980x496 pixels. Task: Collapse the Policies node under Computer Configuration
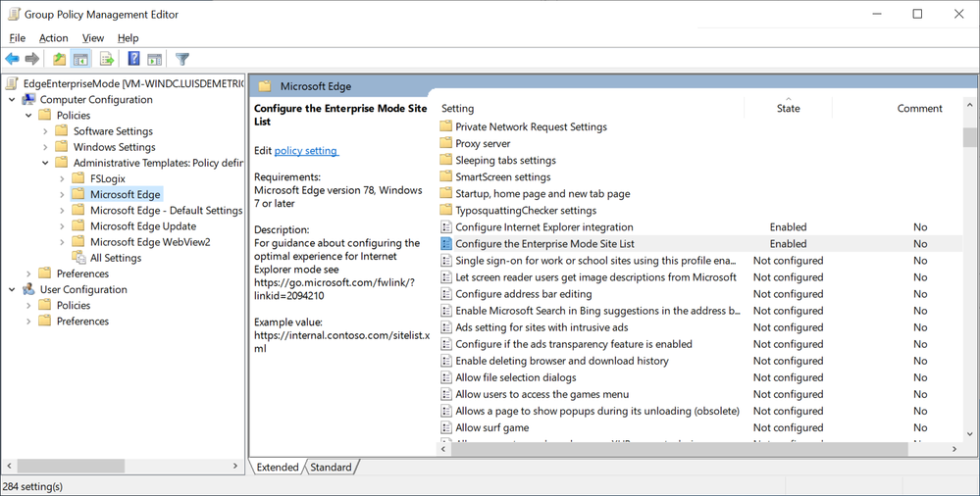click(28, 115)
